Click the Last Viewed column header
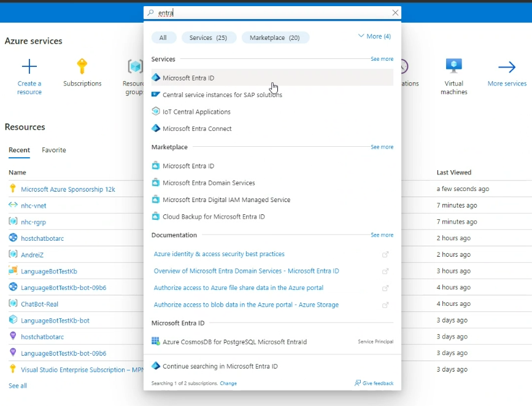532x406 pixels. [x=454, y=172]
